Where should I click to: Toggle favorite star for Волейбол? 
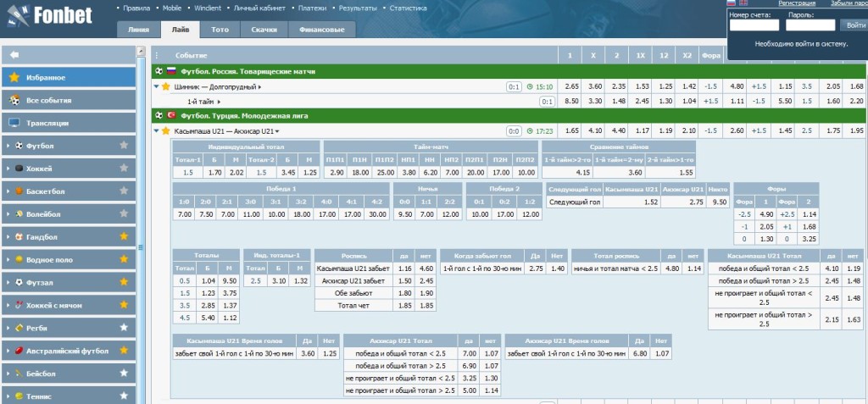coord(124,213)
